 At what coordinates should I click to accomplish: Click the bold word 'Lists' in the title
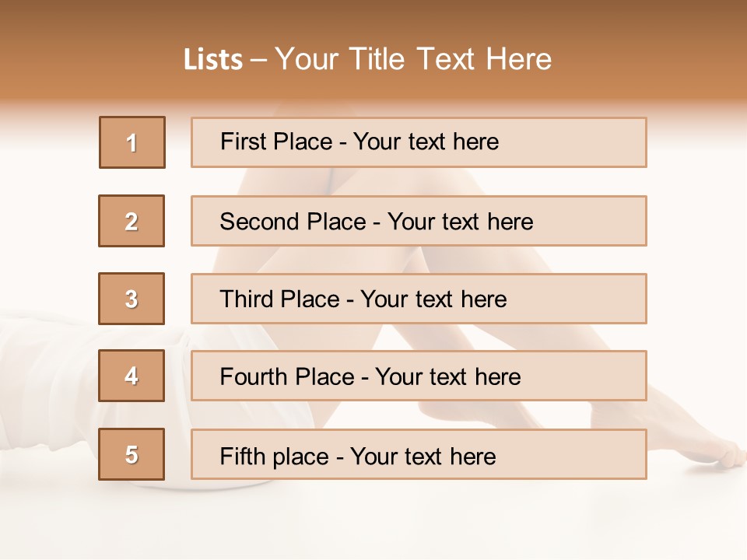point(213,60)
